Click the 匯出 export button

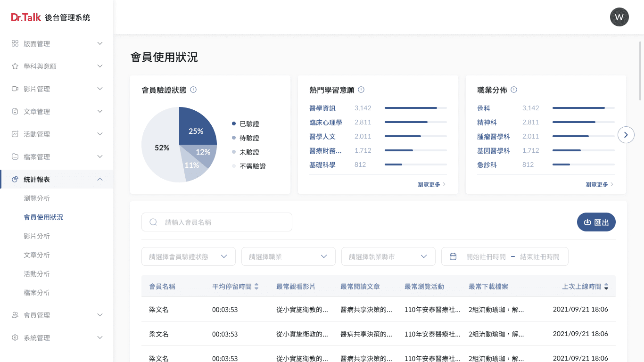pyautogui.click(x=596, y=222)
